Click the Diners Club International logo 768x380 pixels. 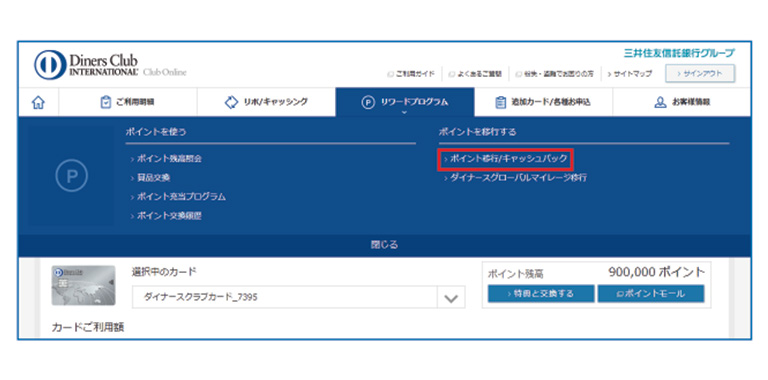pos(86,65)
